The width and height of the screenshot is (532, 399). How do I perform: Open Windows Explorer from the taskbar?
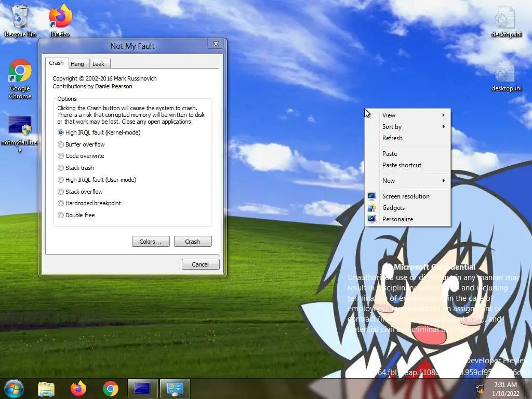(46, 389)
